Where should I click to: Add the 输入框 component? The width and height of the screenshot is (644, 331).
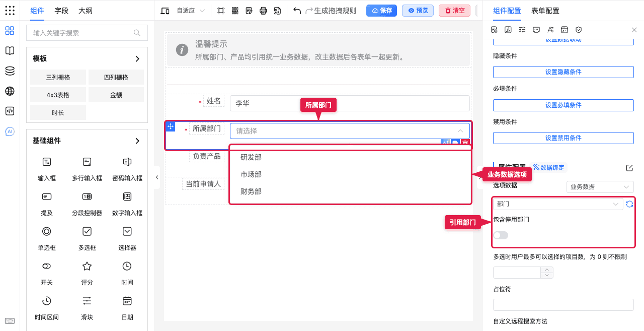point(47,169)
